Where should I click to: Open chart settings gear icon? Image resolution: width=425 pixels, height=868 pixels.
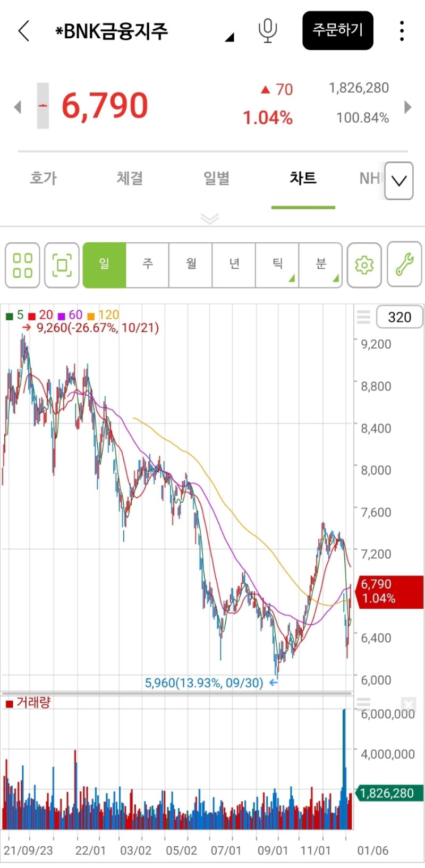coord(364,265)
